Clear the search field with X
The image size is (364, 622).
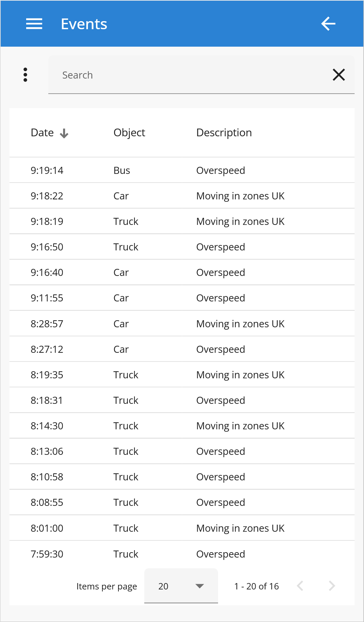pos(339,75)
